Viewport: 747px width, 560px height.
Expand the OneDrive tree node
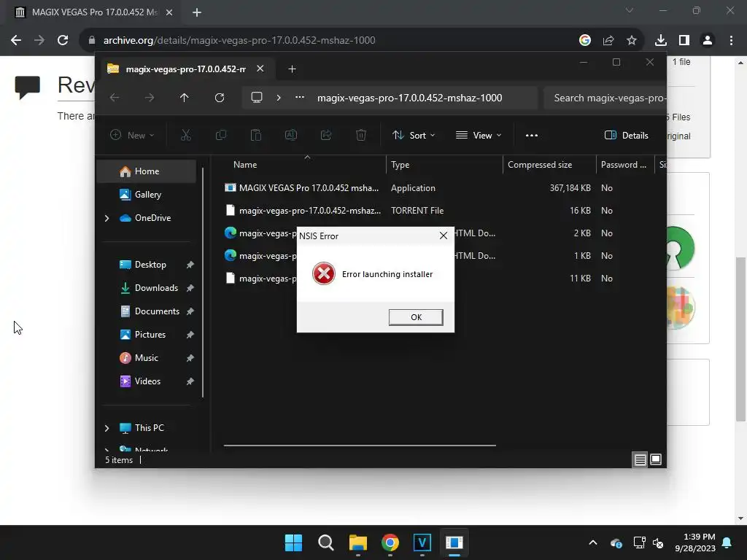(x=107, y=218)
